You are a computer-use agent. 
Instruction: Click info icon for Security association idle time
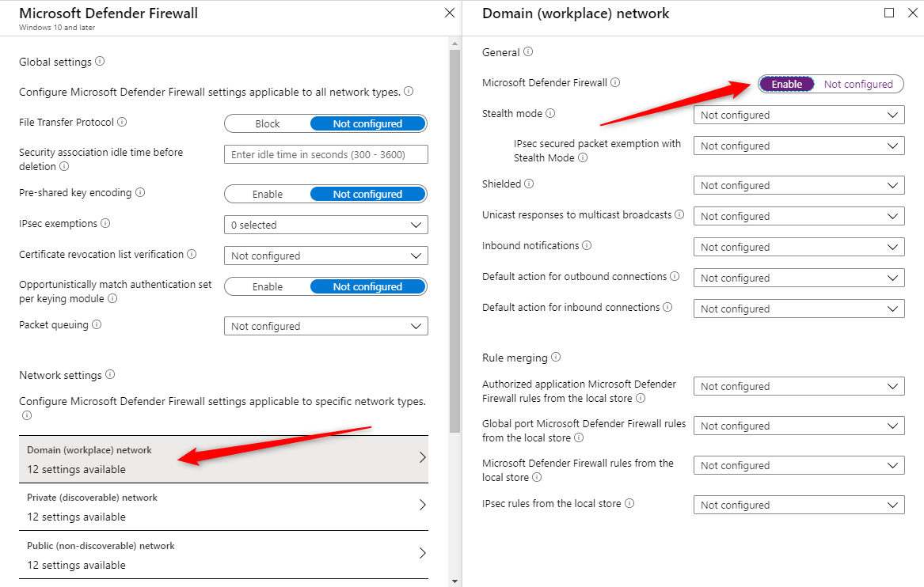click(x=64, y=166)
